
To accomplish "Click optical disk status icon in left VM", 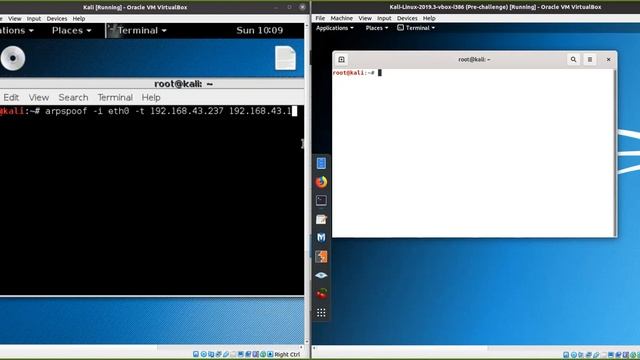I will [203, 354].
